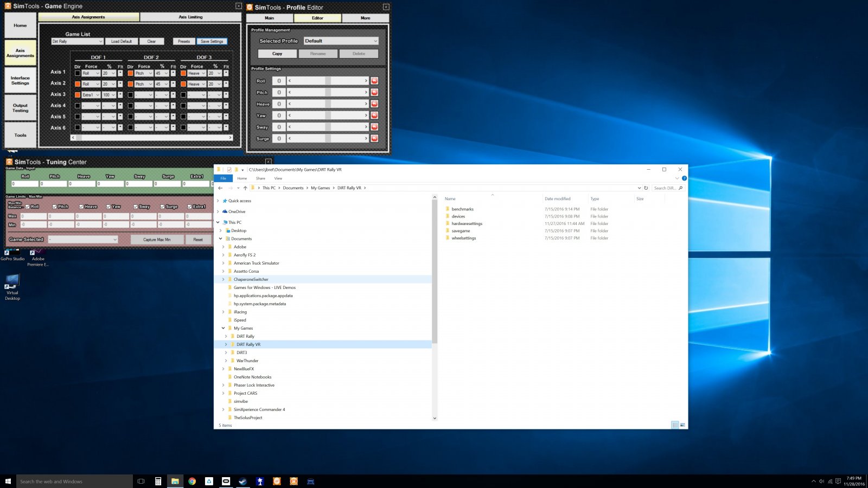The width and height of the screenshot is (868, 488).
Task: Open Selected Profile dropdown showing Default
Action: click(341, 41)
